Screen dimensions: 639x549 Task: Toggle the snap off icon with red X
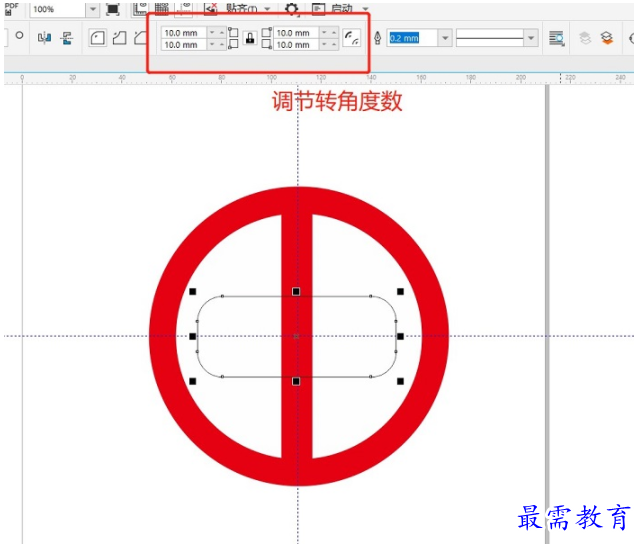point(211,9)
